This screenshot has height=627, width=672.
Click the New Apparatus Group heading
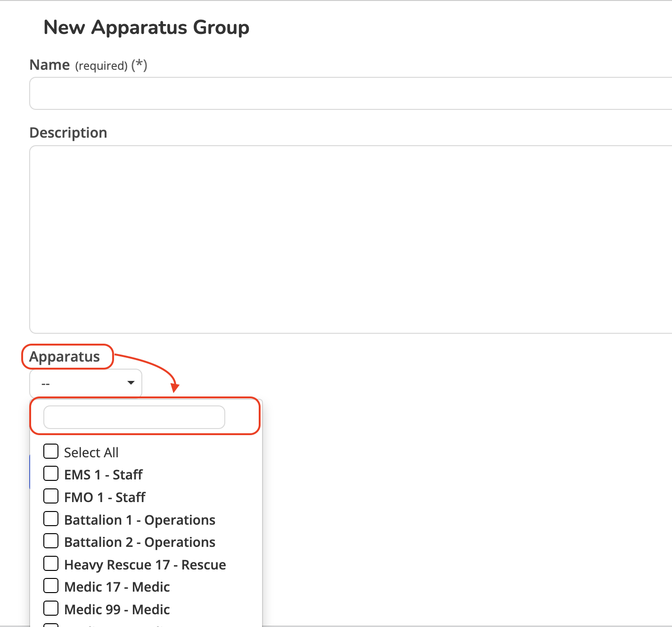146,27
